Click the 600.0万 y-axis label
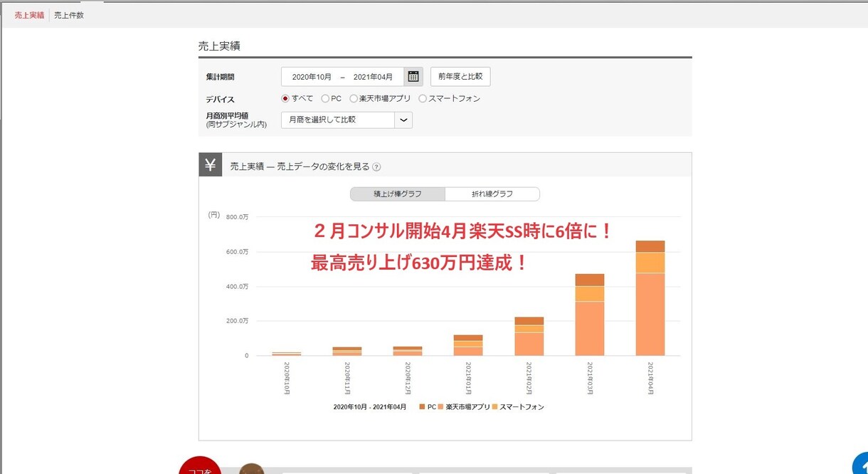This screenshot has height=474, width=868. (x=238, y=252)
